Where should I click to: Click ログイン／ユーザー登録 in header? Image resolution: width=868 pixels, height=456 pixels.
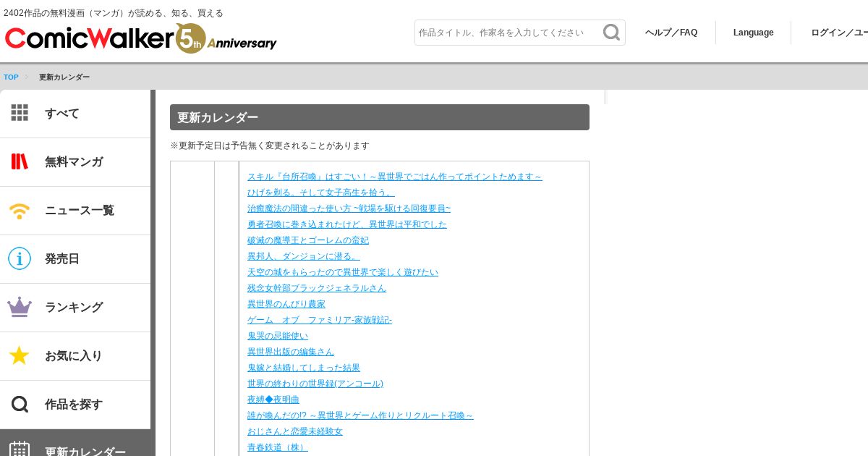click(x=839, y=33)
